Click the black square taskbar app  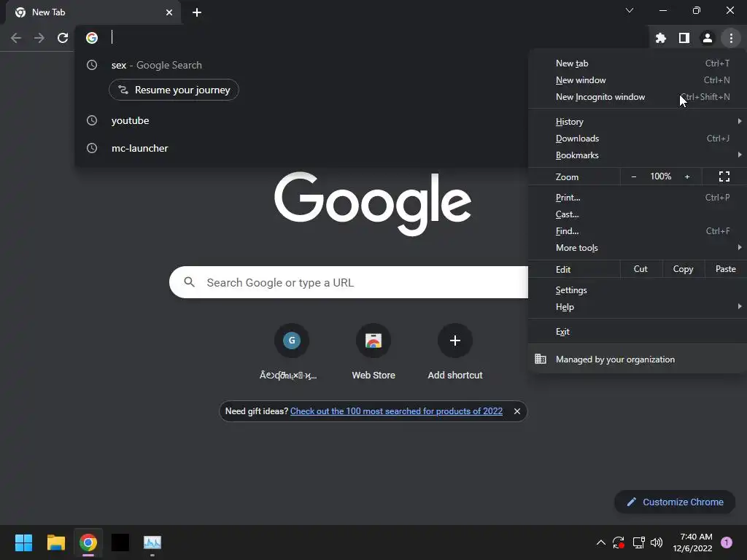point(120,542)
